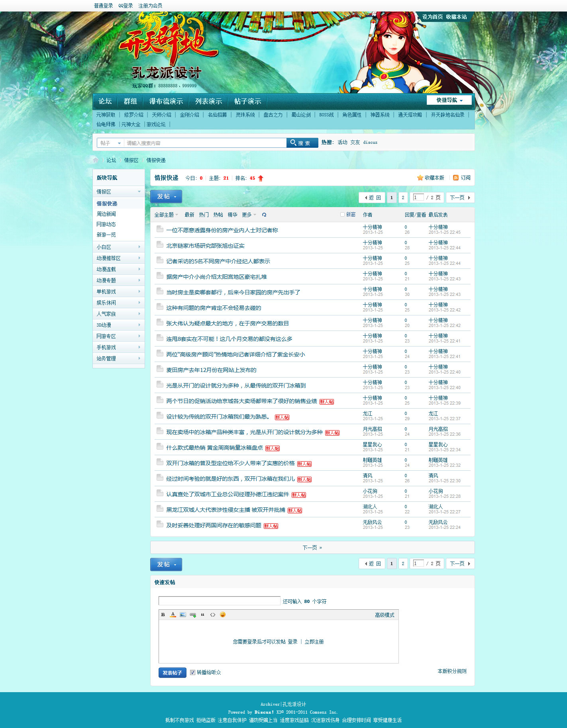The image size is (567, 728).
Task: Open 瀑布流演示 nav tab
Action: pyautogui.click(x=166, y=101)
